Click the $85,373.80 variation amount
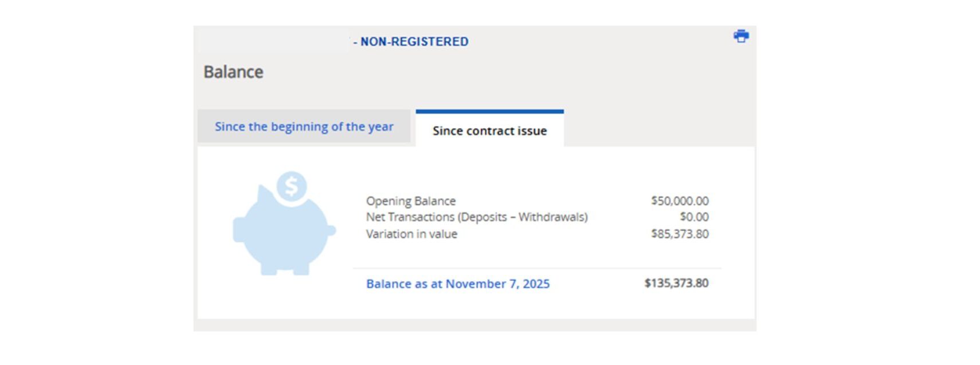980x365 pixels. coord(680,234)
